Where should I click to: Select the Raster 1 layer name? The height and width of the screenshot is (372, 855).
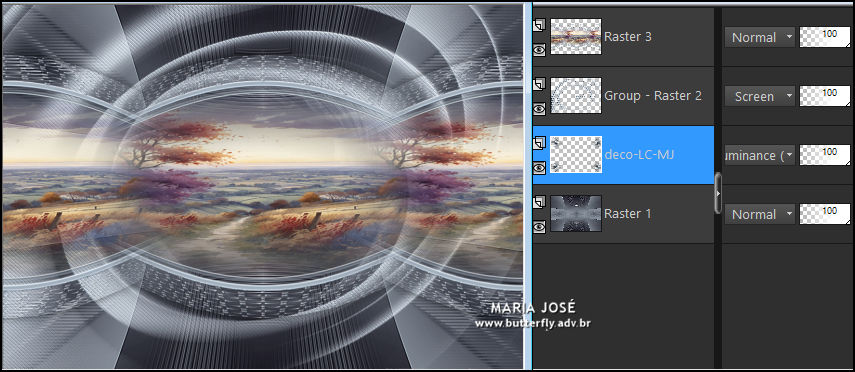628,214
